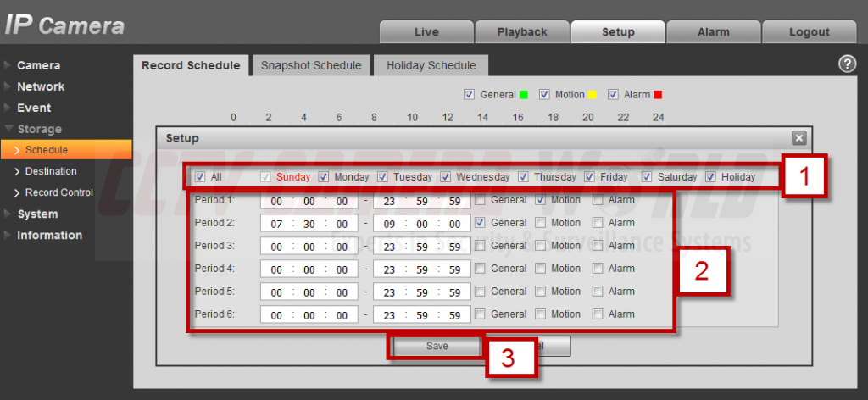Open the help question mark icon

click(x=846, y=64)
